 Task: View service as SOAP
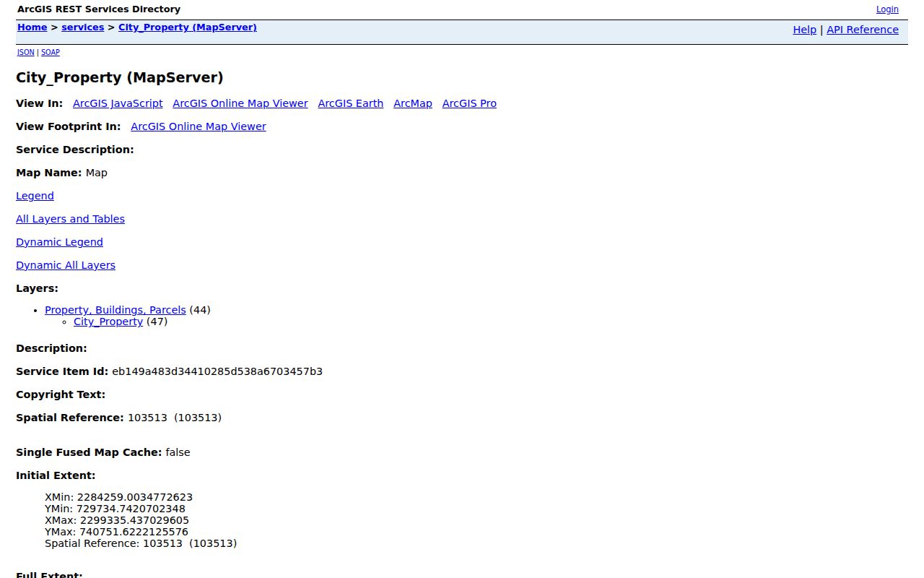(51, 52)
